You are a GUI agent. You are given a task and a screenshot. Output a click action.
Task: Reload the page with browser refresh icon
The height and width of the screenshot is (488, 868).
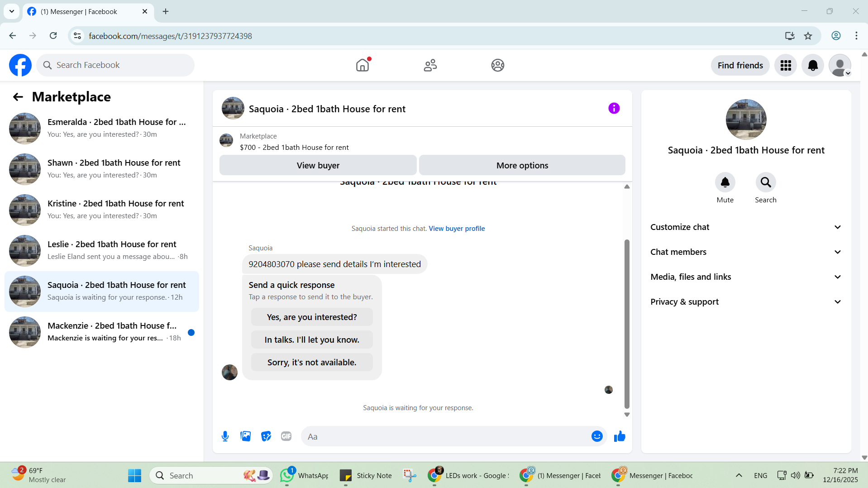pyautogui.click(x=53, y=36)
